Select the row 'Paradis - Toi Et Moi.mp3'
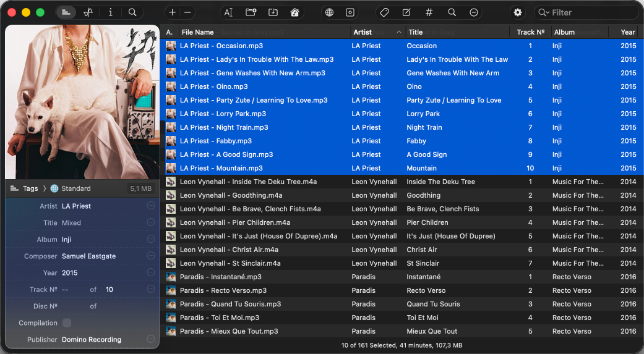644x354 pixels. click(220, 318)
